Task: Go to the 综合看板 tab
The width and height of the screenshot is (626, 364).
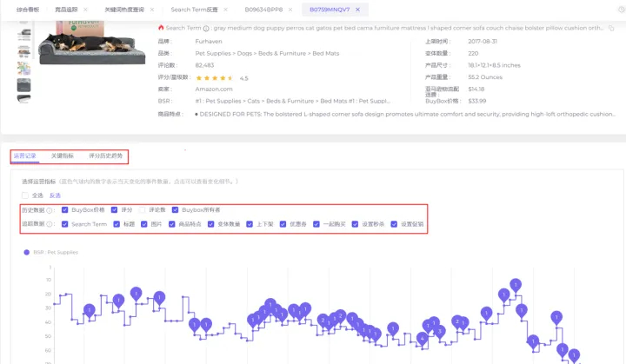Action: click(x=27, y=10)
